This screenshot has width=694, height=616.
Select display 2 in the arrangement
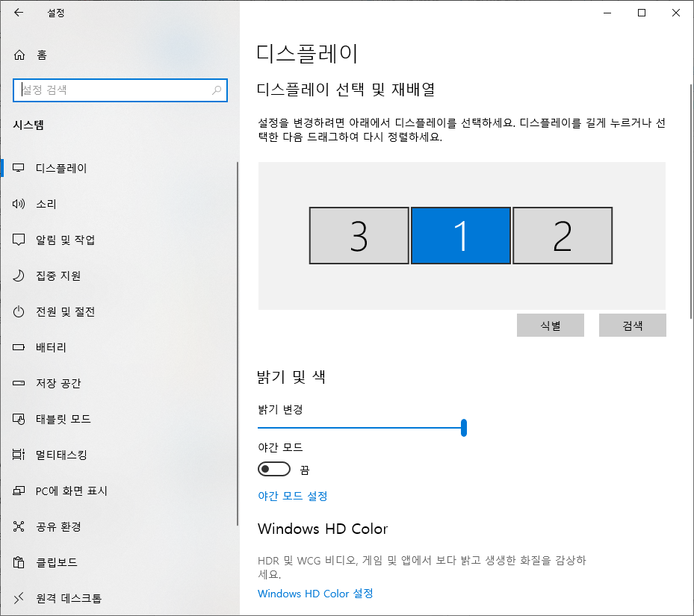[563, 235]
